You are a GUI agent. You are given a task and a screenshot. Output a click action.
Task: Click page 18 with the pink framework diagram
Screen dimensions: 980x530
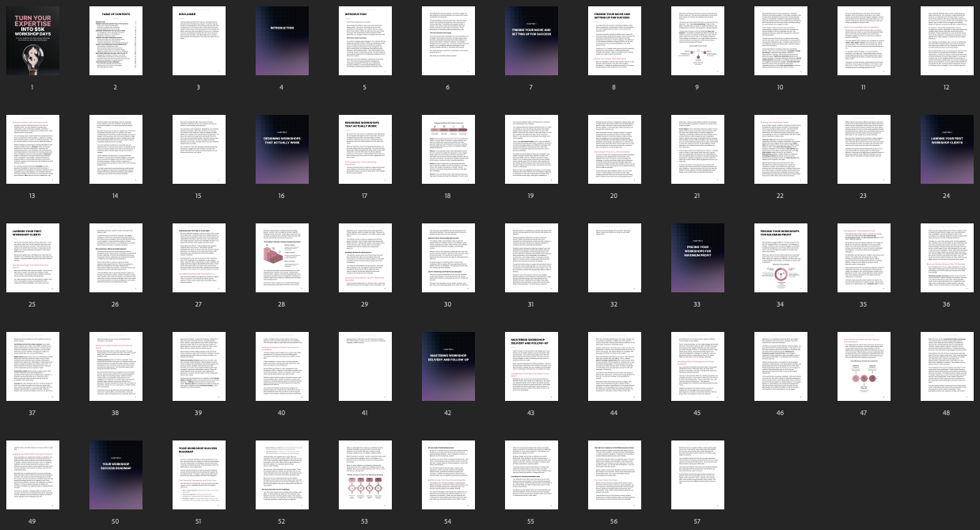[x=448, y=150]
